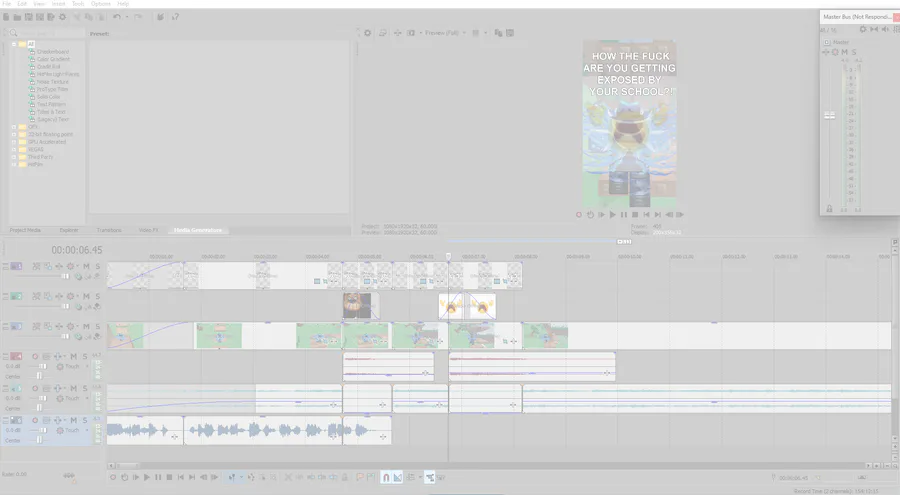Solo the Master bus
The height and width of the screenshot is (495, 900).
(854, 52)
